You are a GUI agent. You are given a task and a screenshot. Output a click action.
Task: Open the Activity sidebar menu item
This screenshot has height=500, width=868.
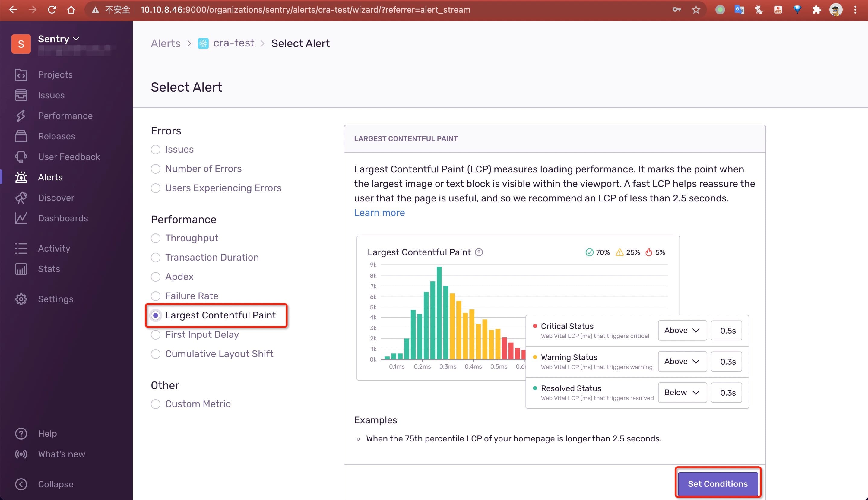coord(54,248)
